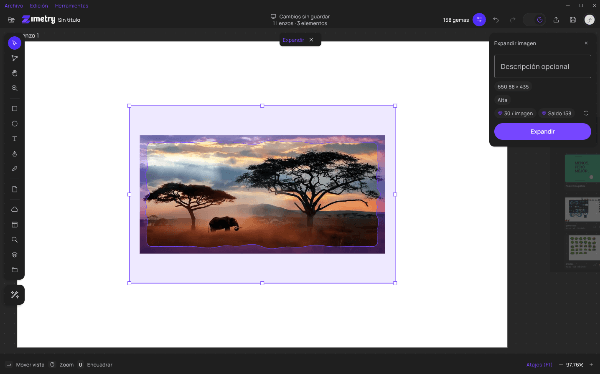
Task: Click the share export icon
Action: pyautogui.click(x=556, y=20)
